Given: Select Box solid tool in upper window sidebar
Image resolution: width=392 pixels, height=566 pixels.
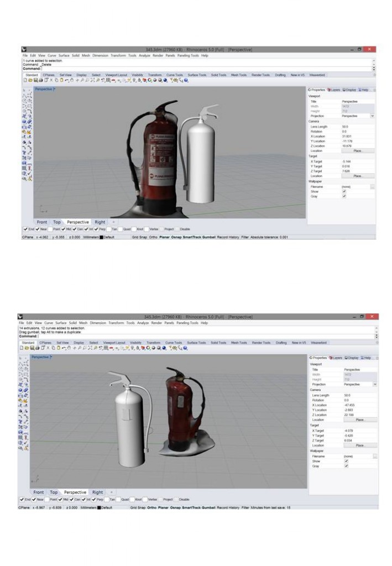Looking at the screenshot, I should coord(24,122).
